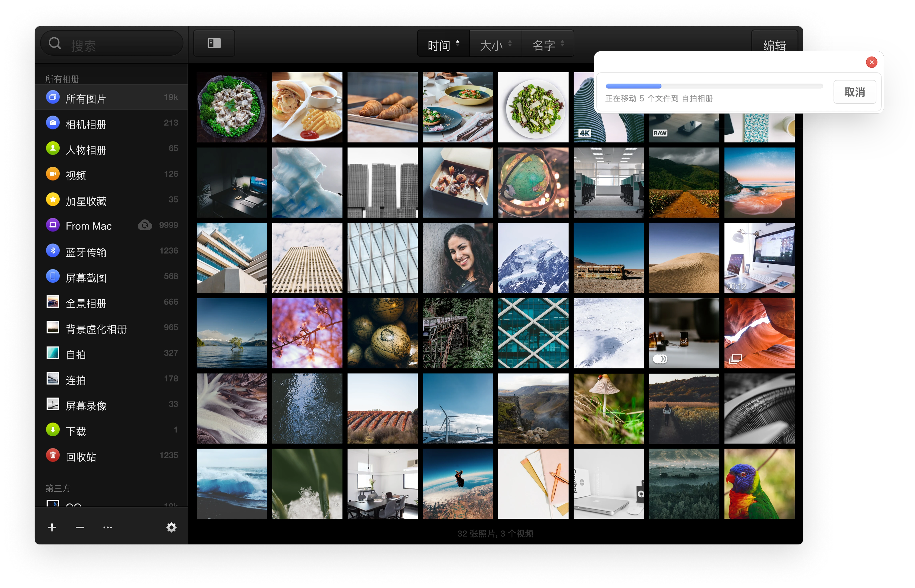Select the 连拍 album

(x=112, y=380)
